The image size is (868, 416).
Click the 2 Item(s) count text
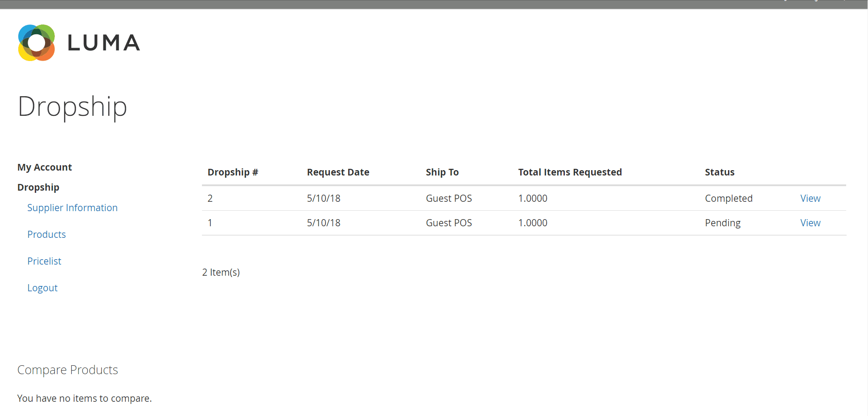point(221,272)
